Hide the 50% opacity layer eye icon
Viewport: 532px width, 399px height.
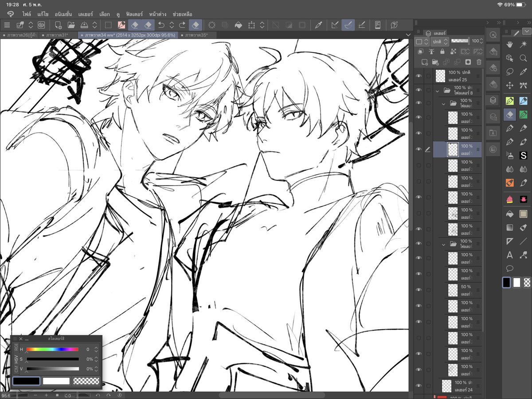[419, 290]
